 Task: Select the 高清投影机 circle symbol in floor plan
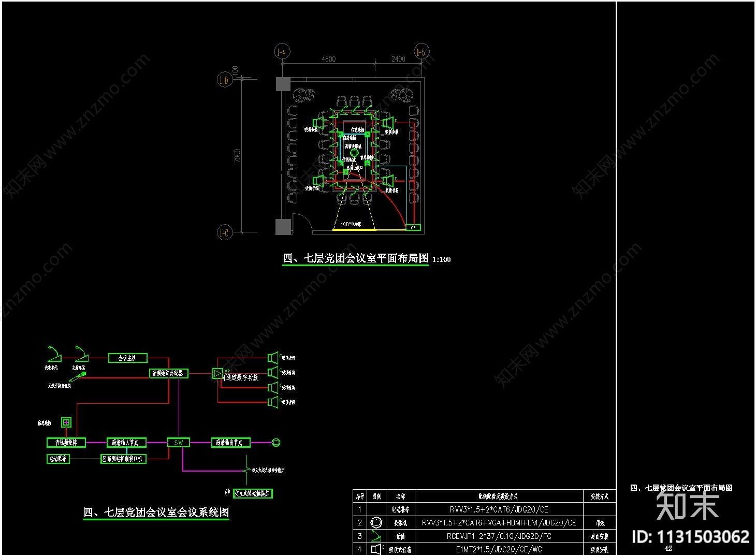coord(354,153)
